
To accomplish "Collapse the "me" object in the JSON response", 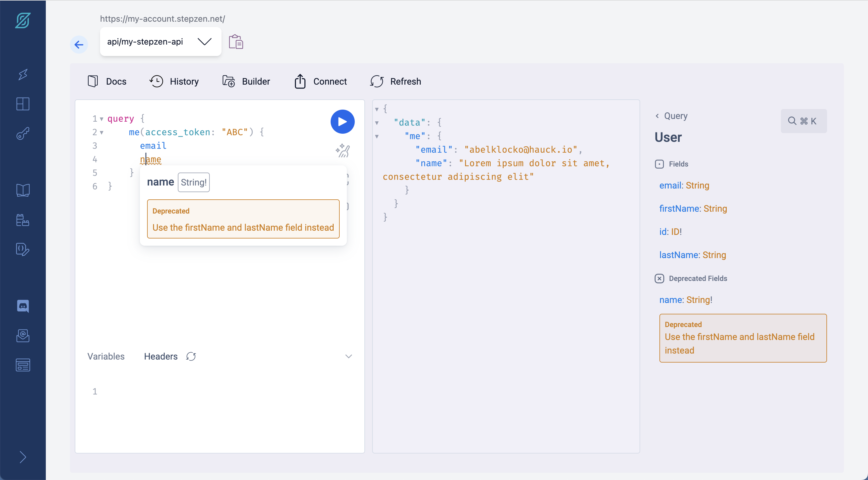I will 377,136.
